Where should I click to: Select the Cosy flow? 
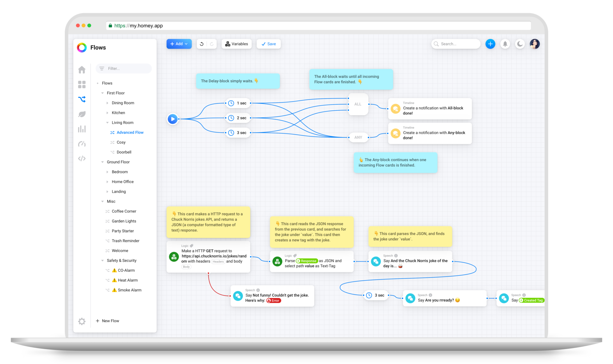point(121,142)
